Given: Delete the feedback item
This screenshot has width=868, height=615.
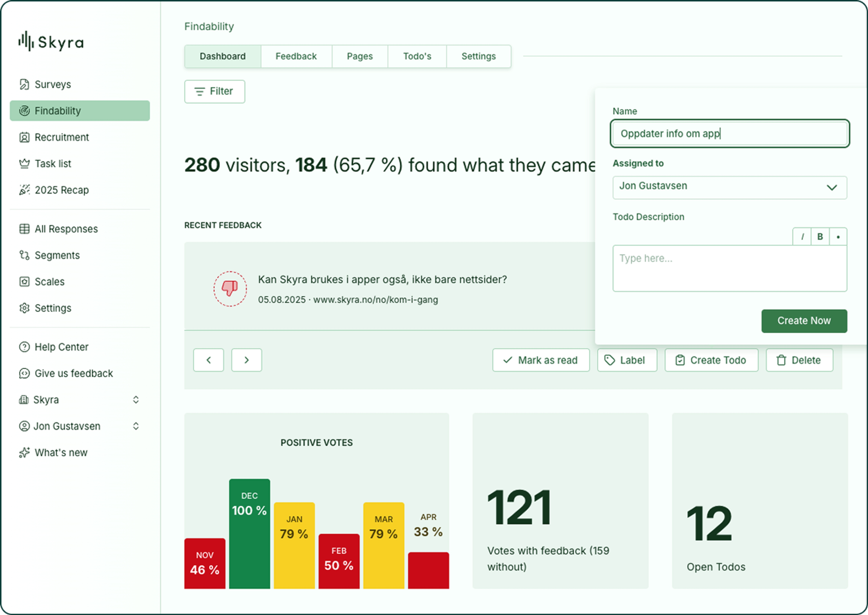Looking at the screenshot, I should [800, 360].
